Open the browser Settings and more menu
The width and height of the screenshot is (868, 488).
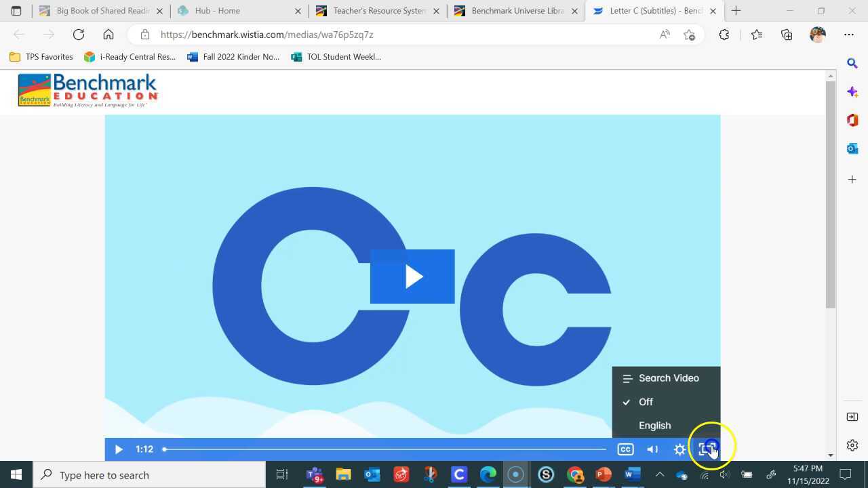(x=849, y=35)
